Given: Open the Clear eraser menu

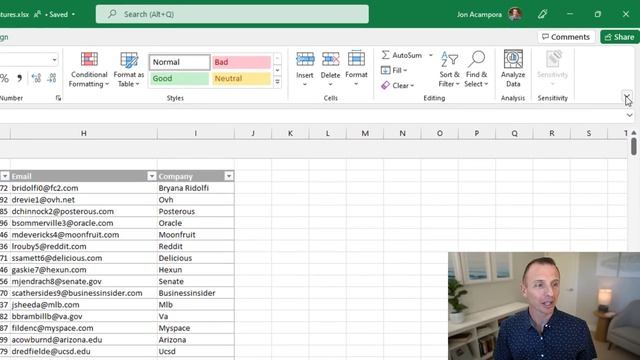Looking at the screenshot, I should (398, 85).
